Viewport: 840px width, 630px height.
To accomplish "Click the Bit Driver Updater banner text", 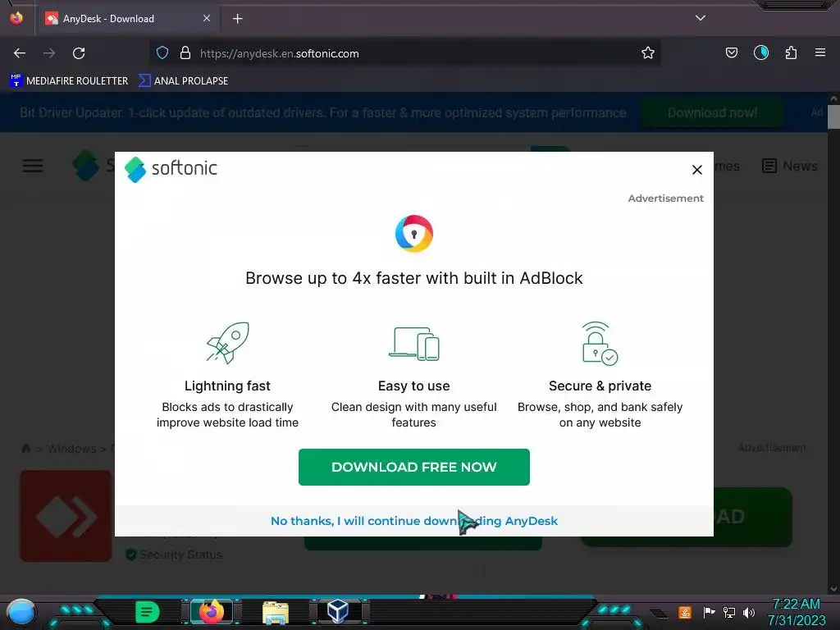I will point(322,113).
